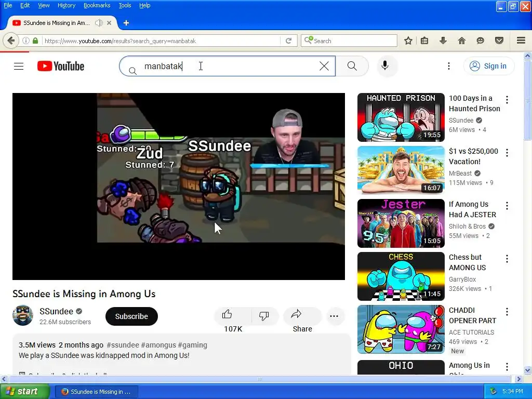Reload the page with the refresh icon

pyautogui.click(x=289, y=41)
